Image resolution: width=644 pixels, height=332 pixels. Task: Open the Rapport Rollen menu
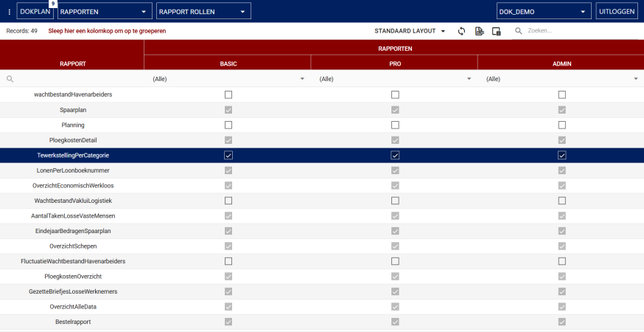pyautogui.click(x=203, y=12)
